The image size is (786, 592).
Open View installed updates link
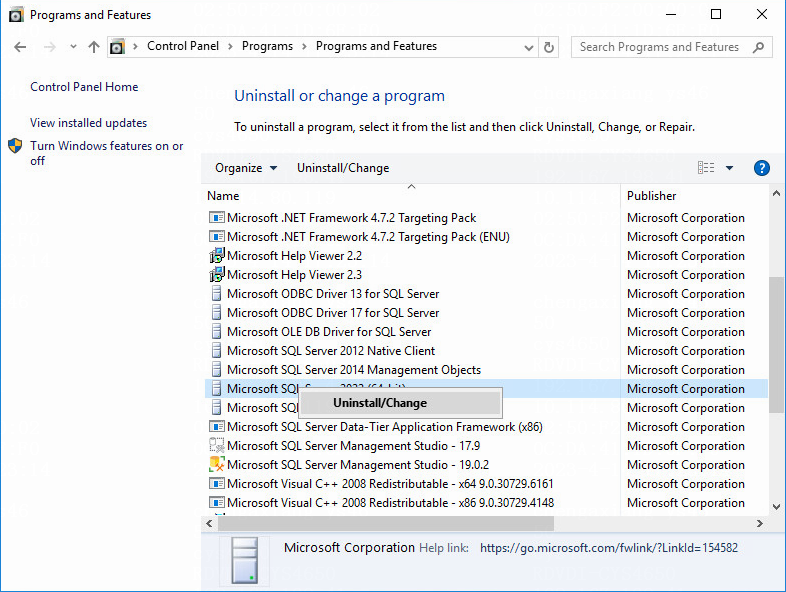coord(89,123)
